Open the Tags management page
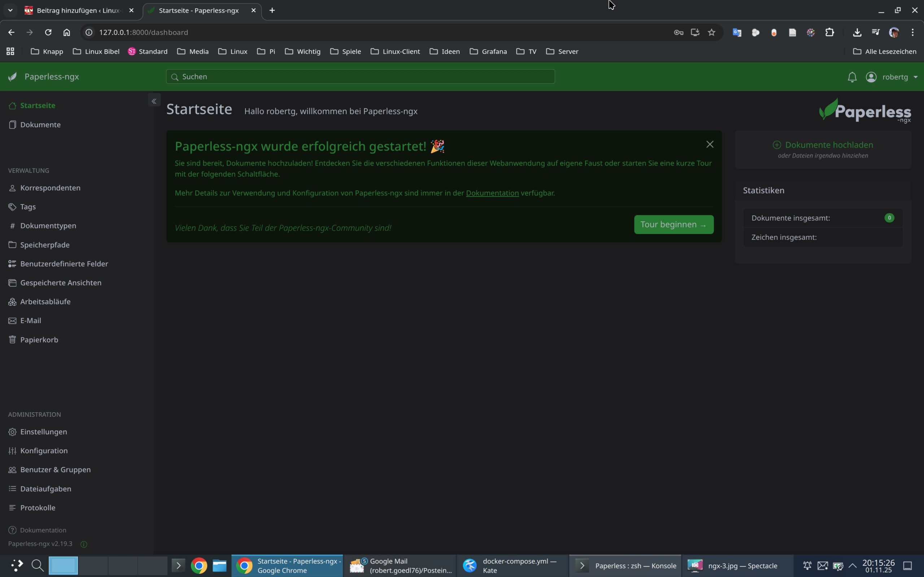The image size is (924, 577). 28,207
